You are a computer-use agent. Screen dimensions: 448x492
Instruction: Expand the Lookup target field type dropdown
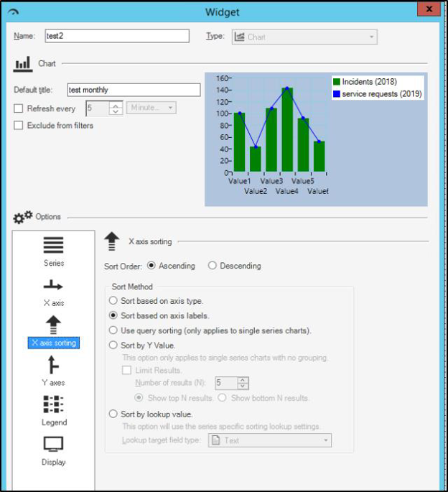pos(270,440)
